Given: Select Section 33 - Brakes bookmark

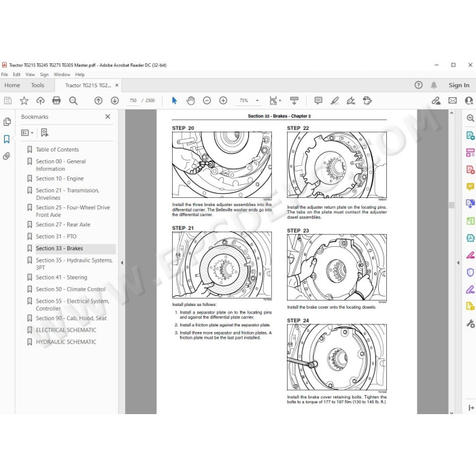Looking at the screenshot, I should pos(60,248).
